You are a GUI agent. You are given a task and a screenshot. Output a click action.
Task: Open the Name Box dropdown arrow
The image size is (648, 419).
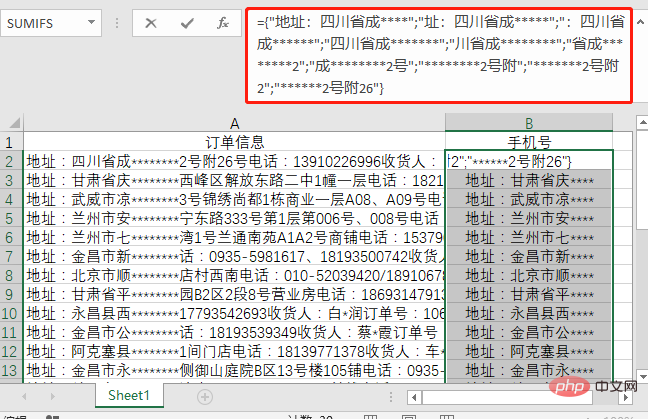pos(91,22)
